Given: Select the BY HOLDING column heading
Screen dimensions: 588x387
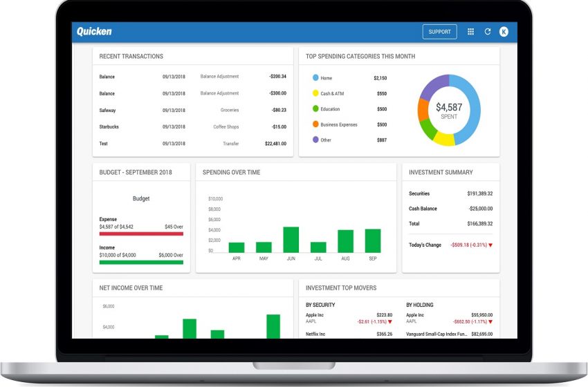Looking at the screenshot, I should coord(420,305).
